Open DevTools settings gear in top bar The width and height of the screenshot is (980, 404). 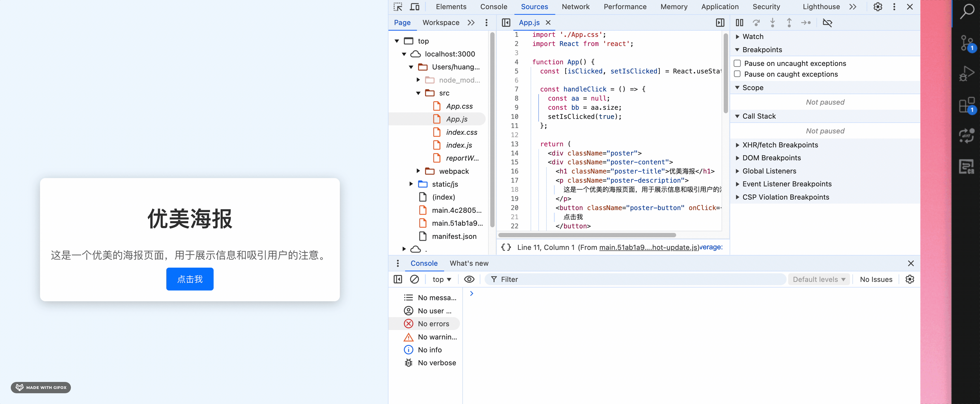(878, 7)
